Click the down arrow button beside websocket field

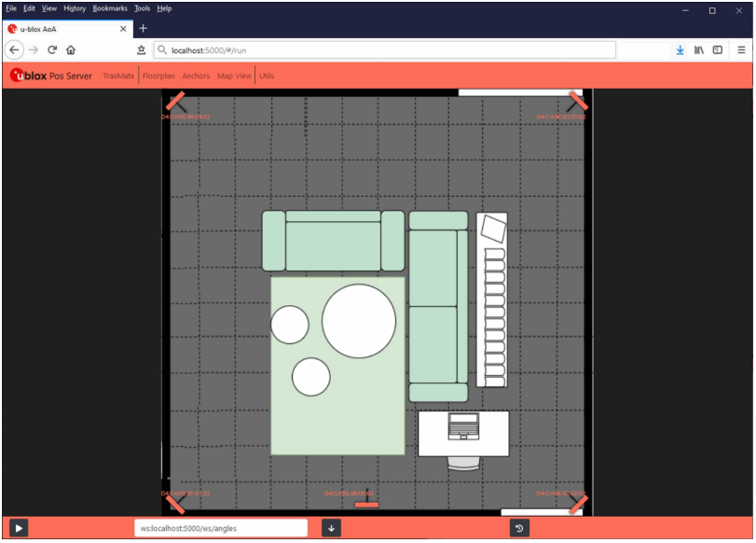(x=331, y=528)
